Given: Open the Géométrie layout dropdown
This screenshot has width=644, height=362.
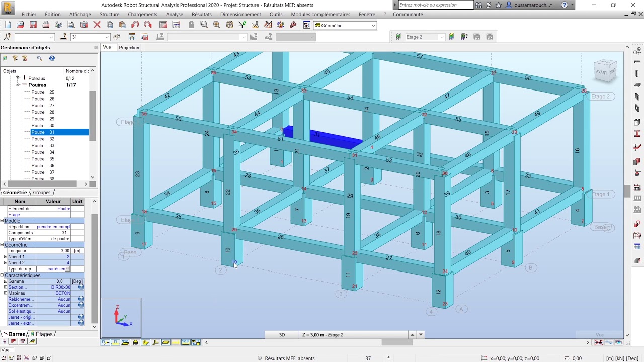Looking at the screenshot, I should pyautogui.click(x=373, y=26).
